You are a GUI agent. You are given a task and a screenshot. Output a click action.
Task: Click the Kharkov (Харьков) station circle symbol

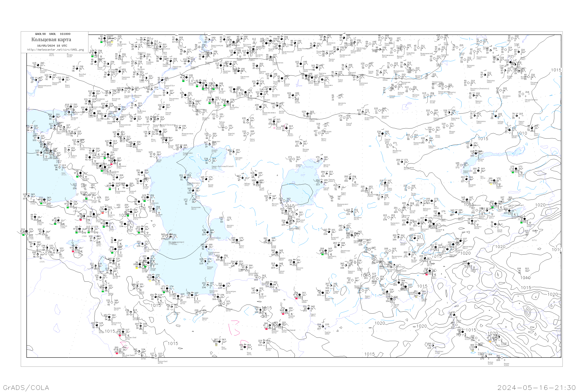[x=50, y=77]
